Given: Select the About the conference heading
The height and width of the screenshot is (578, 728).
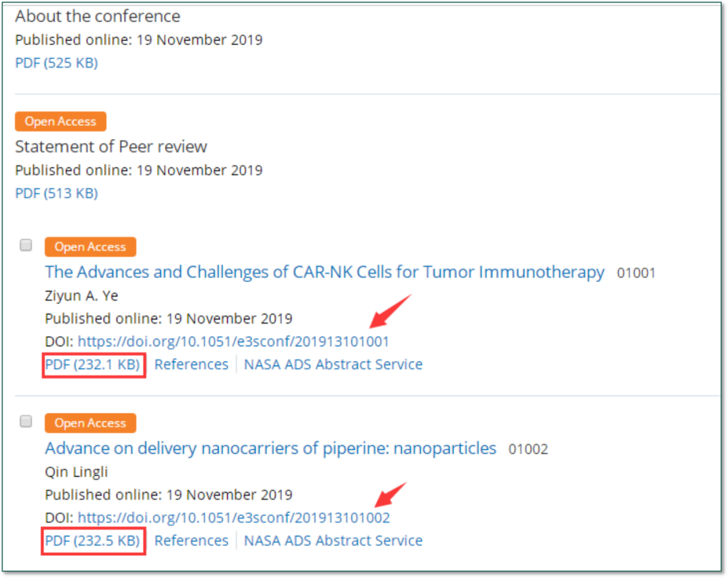Looking at the screenshot, I should [98, 16].
